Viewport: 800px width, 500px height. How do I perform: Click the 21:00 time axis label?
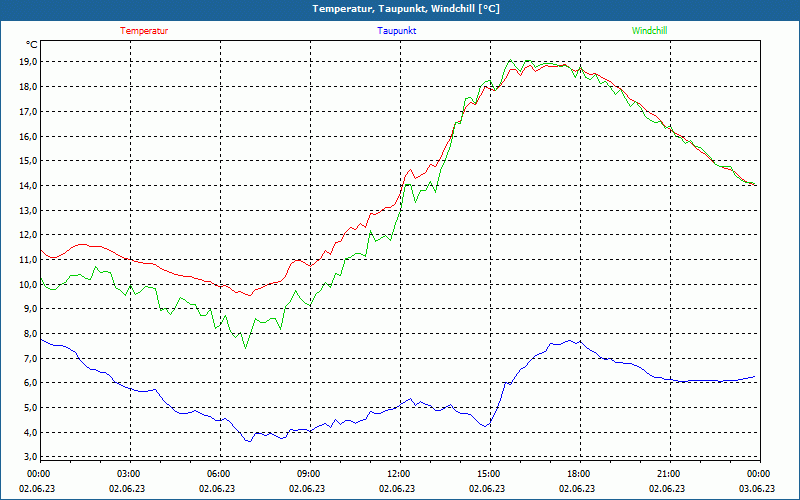pos(668,474)
